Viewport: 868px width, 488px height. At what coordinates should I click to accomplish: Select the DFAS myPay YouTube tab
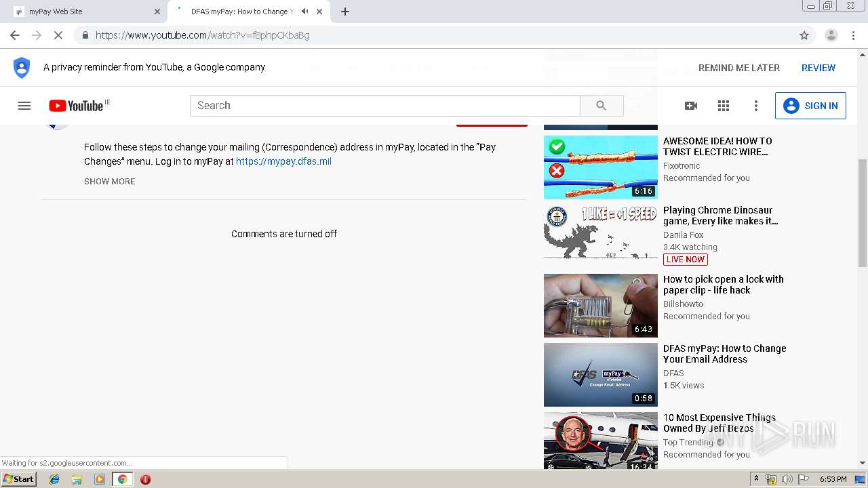(x=248, y=12)
